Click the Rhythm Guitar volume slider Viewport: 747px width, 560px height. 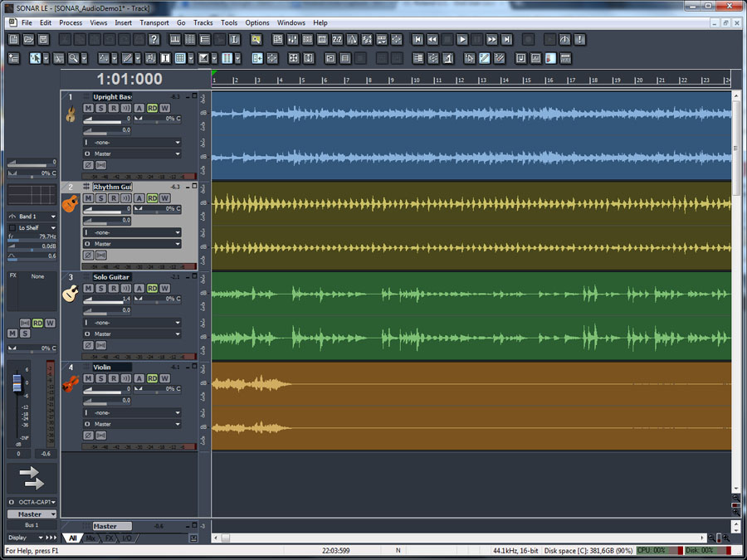click(x=105, y=211)
